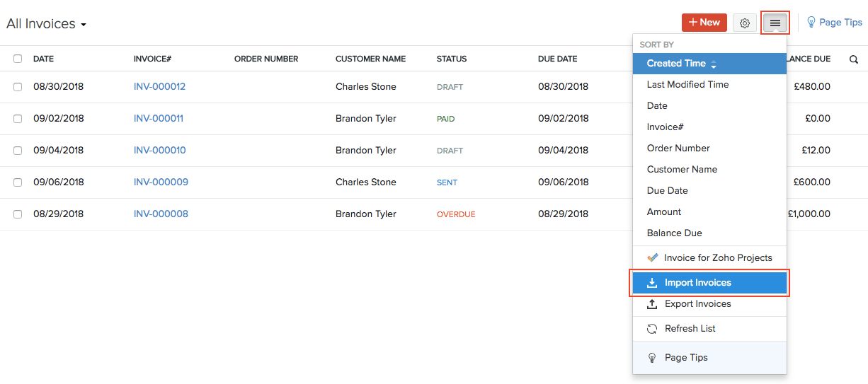The image size is (868, 384).
Task: Click the red New button
Action: pos(704,23)
